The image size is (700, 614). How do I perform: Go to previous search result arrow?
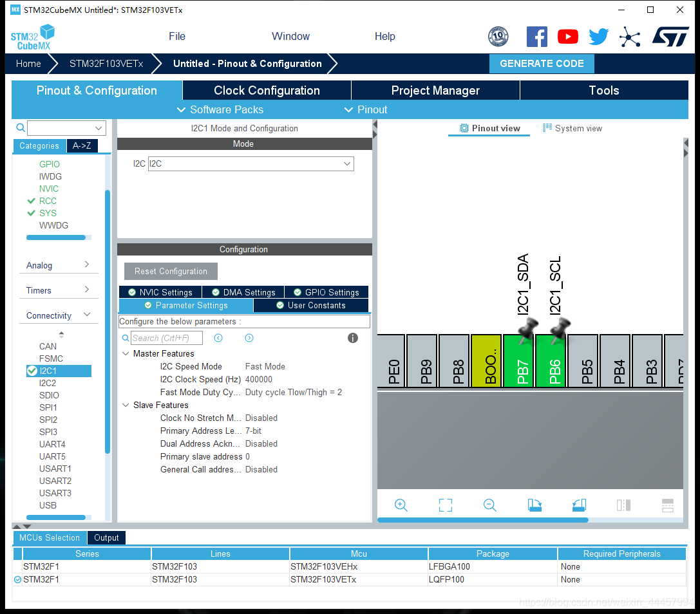tap(218, 338)
